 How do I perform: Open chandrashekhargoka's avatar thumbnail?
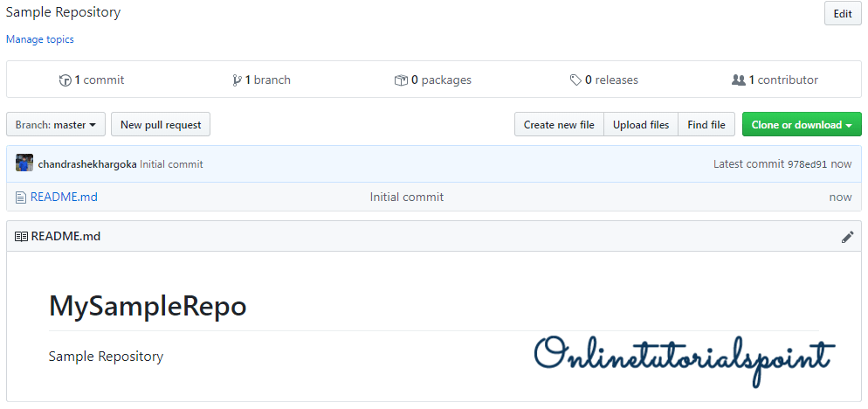pos(24,163)
